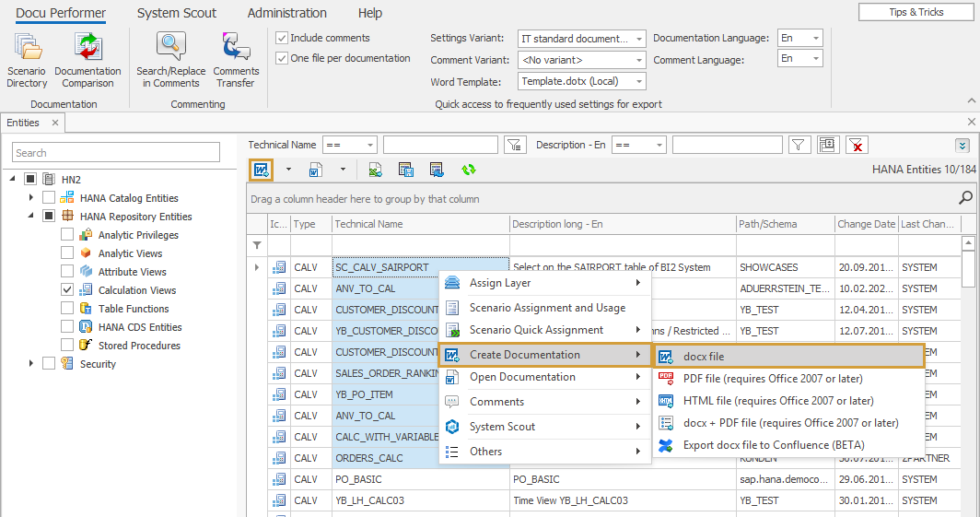Uncheck the Include comments checkbox
980x517 pixels.
pos(283,38)
